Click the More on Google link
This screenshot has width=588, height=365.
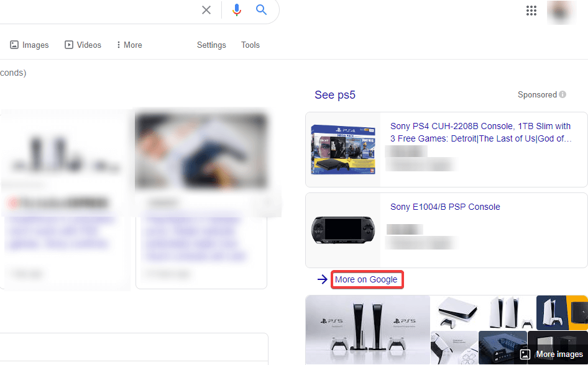(x=366, y=279)
